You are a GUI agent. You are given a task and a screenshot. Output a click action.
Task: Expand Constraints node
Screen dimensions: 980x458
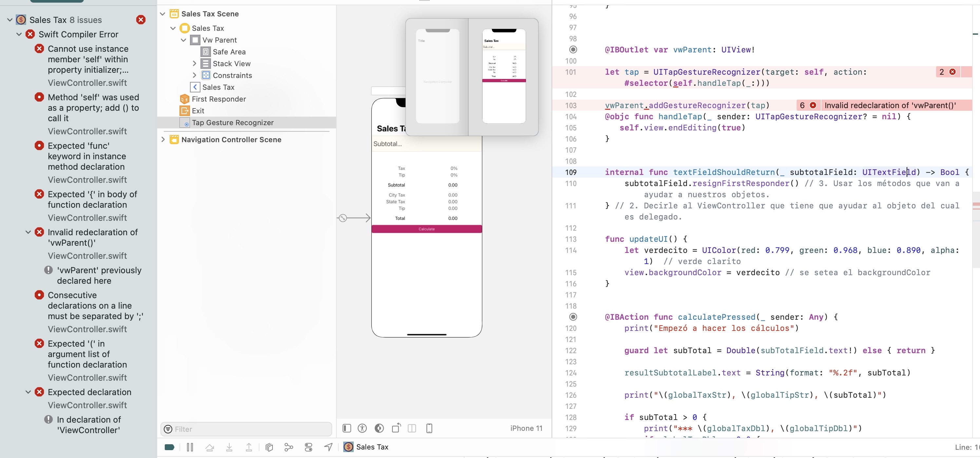[x=194, y=75]
